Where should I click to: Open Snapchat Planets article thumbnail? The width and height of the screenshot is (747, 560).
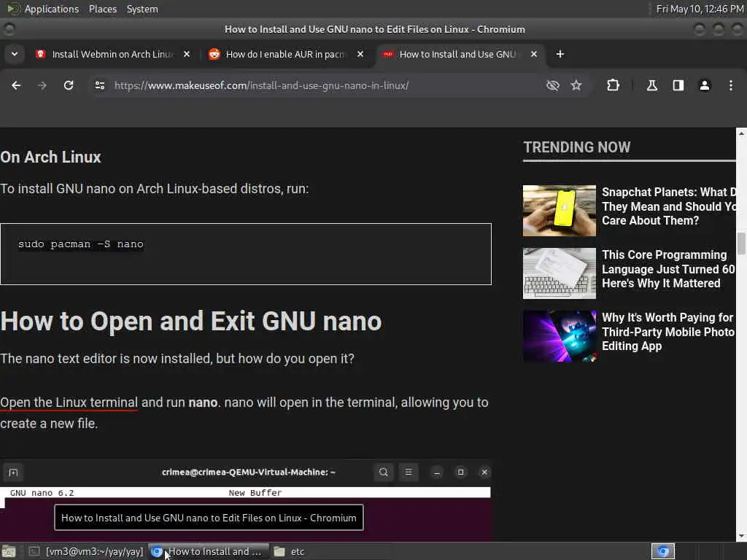560,211
